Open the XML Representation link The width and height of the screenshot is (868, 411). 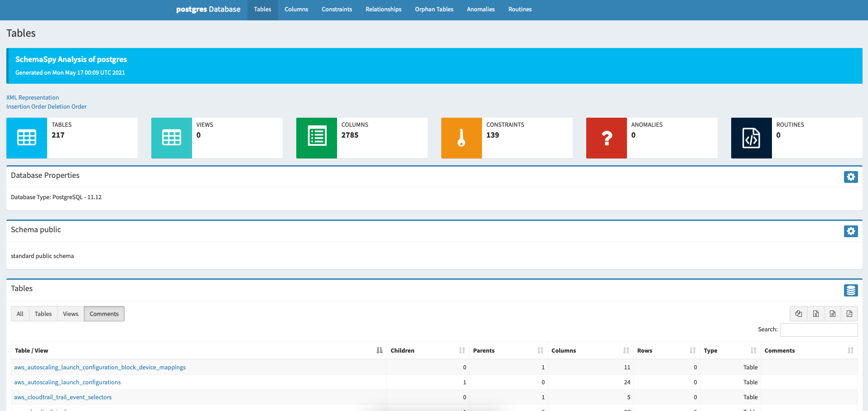click(33, 97)
